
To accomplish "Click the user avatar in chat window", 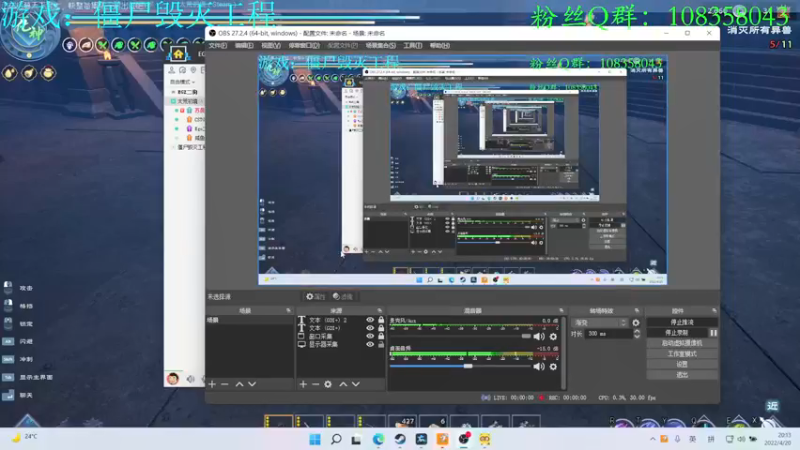I will (x=173, y=379).
